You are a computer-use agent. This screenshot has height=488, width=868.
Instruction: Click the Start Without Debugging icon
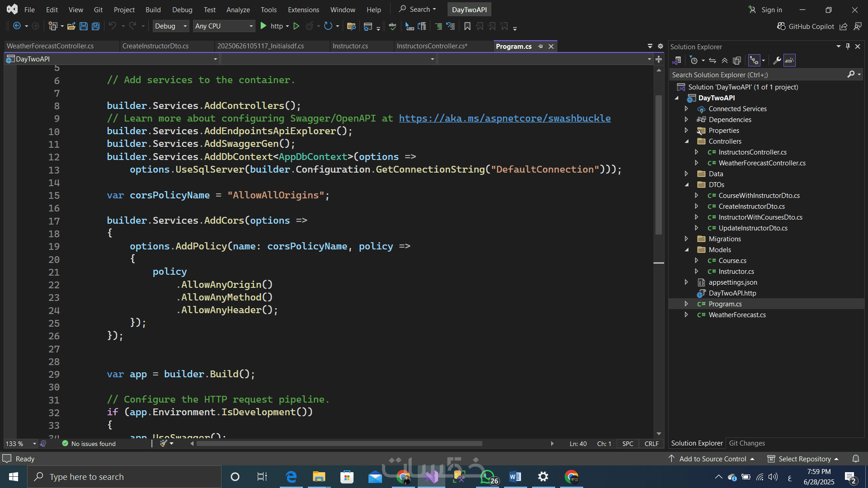(x=296, y=26)
